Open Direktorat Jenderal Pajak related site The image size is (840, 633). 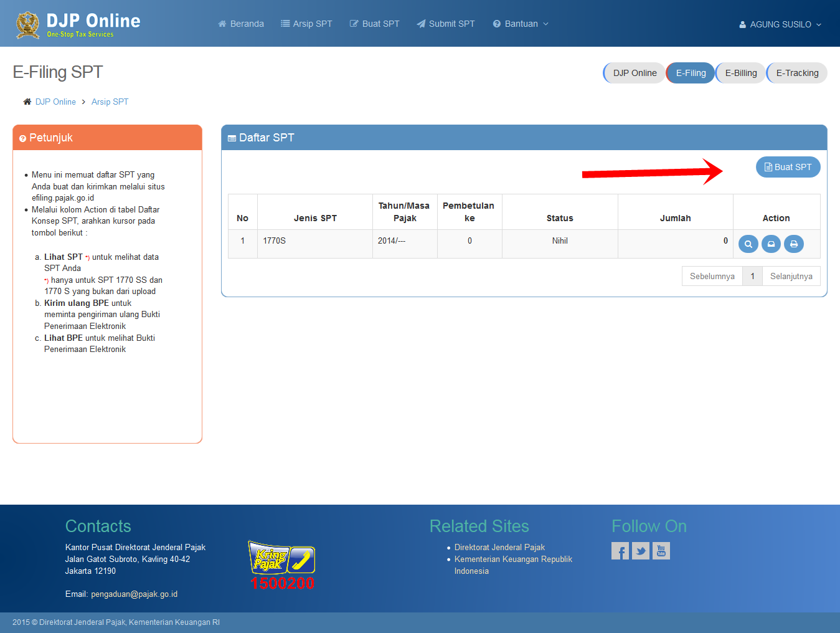(x=499, y=547)
